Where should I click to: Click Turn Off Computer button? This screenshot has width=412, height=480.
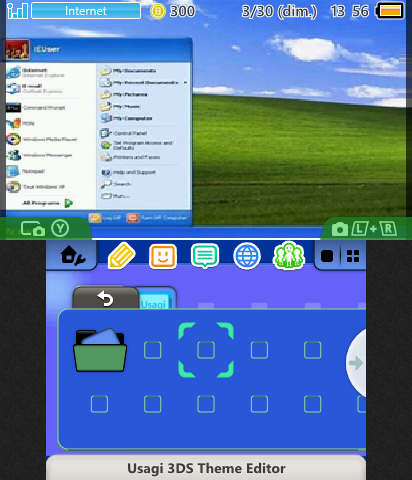point(157,218)
